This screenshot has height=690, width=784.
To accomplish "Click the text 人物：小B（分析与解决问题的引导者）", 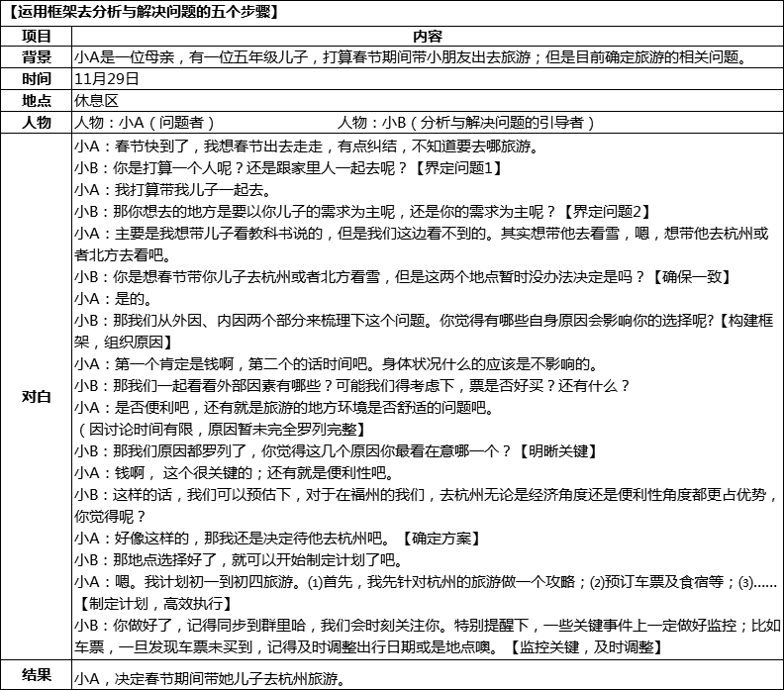I will coord(466,123).
